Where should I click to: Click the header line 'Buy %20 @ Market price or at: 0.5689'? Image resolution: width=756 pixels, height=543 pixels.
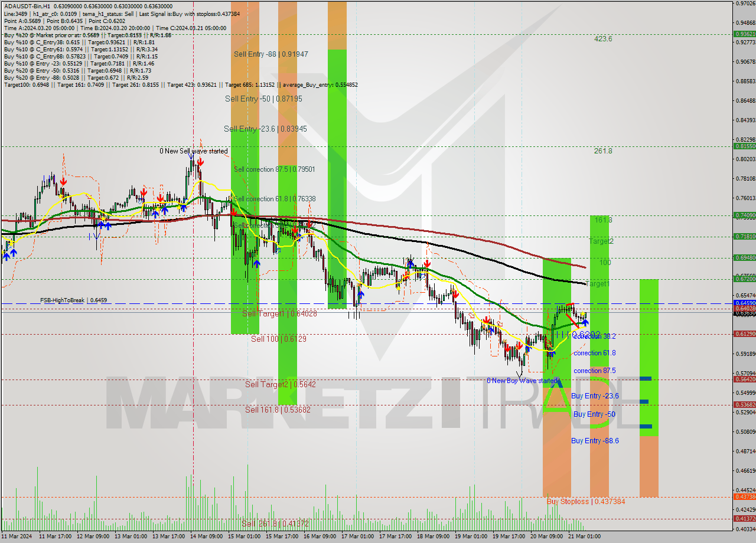[87, 35]
